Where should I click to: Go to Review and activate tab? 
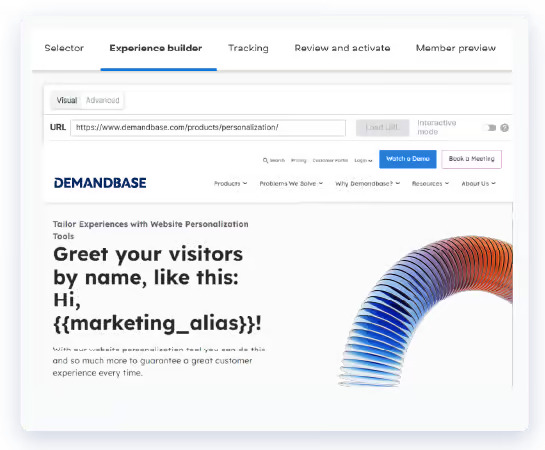pos(342,48)
